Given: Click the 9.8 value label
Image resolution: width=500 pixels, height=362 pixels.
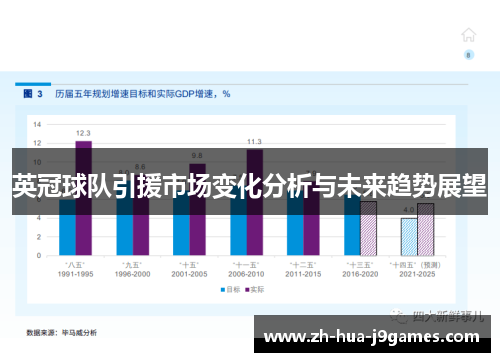Looking at the screenshot, I should (197, 156).
